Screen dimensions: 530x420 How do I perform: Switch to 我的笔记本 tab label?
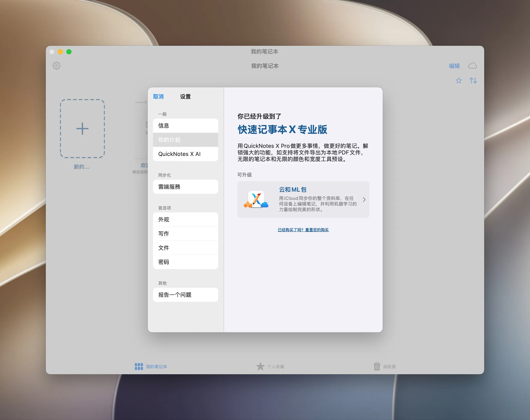[157, 367]
